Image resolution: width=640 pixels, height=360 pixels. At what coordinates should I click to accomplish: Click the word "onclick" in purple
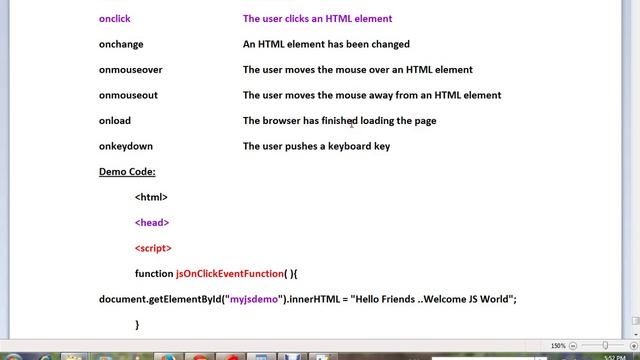point(115,19)
